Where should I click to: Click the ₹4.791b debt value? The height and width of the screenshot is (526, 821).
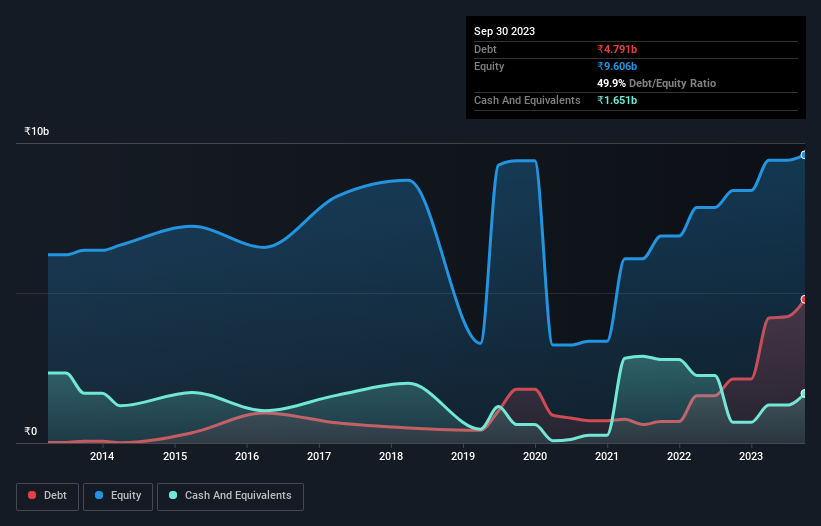(617, 49)
